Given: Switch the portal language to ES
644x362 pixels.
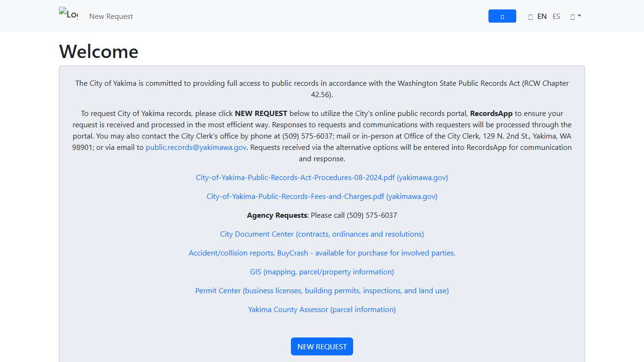Looking at the screenshot, I should point(556,16).
